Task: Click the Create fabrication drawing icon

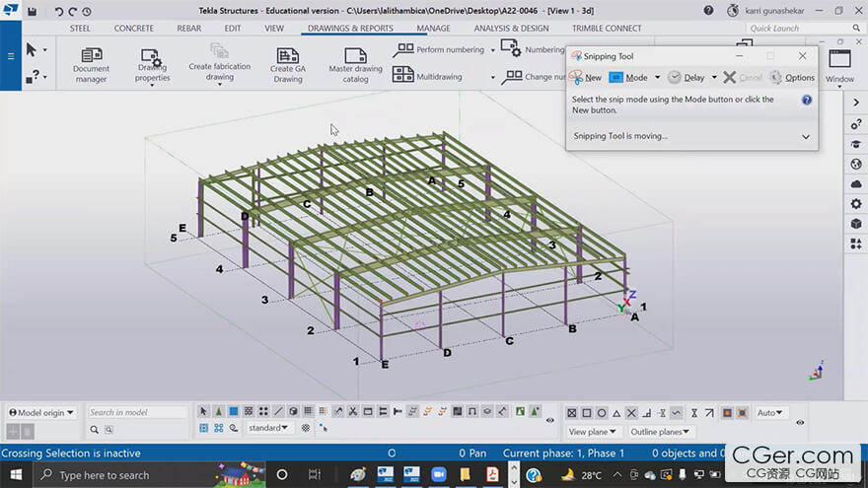Action: pos(220,64)
